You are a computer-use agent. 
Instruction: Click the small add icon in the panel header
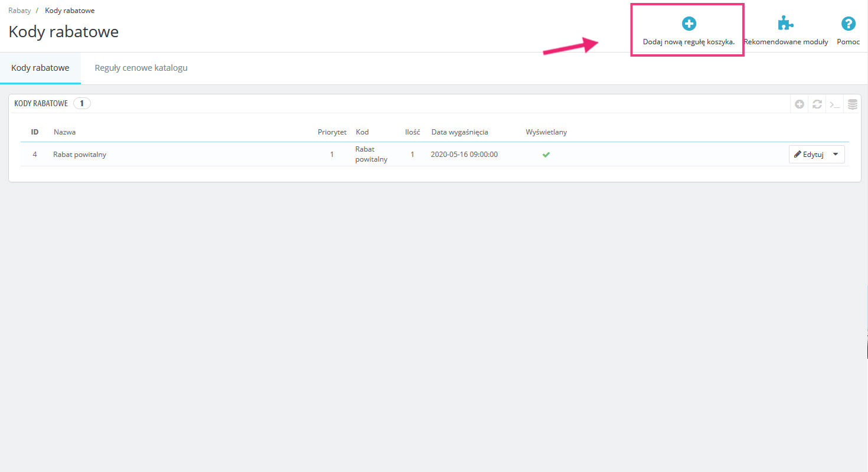[800, 104]
